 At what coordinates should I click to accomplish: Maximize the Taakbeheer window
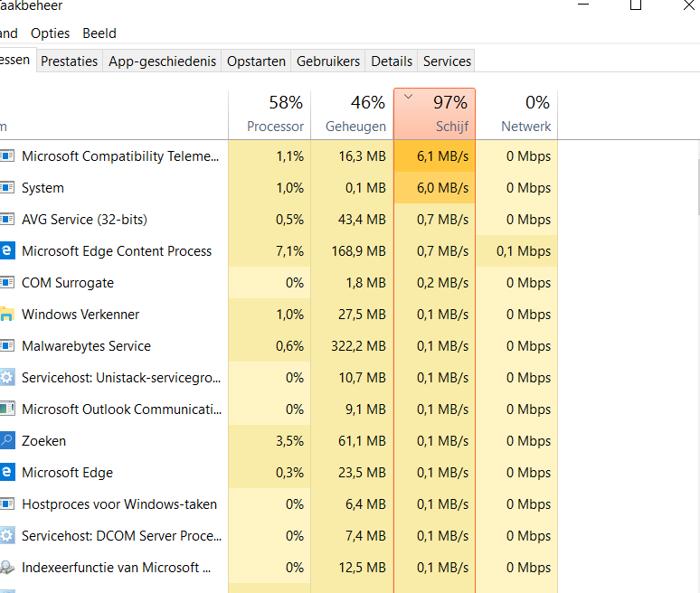tap(636, 5)
